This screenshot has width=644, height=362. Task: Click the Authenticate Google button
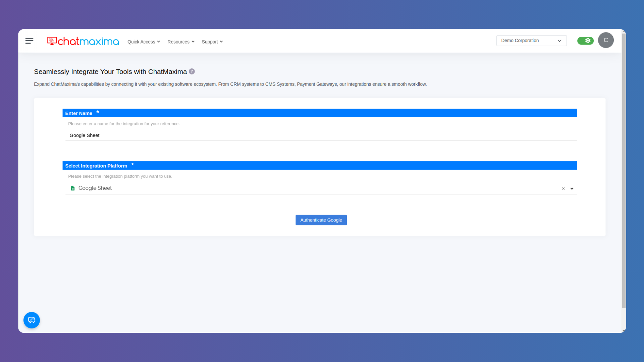[x=321, y=220]
